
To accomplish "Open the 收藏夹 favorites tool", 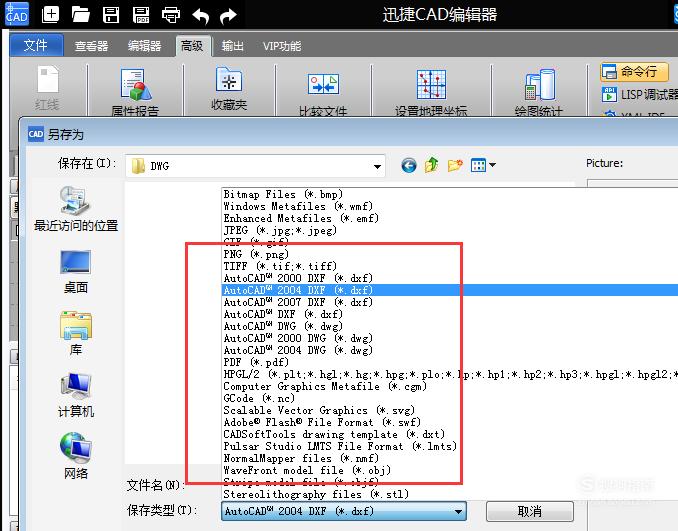I will [x=229, y=89].
